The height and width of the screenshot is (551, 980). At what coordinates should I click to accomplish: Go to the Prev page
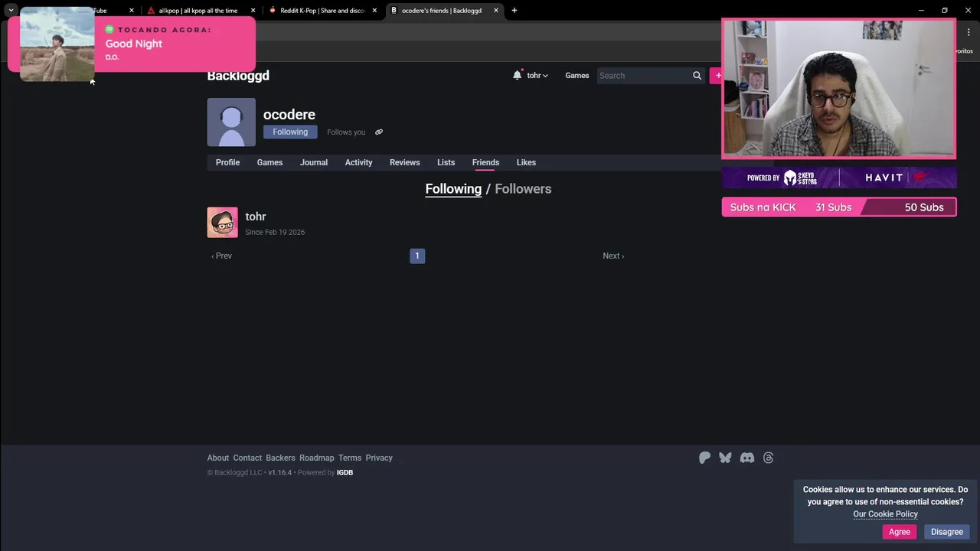[x=221, y=256]
